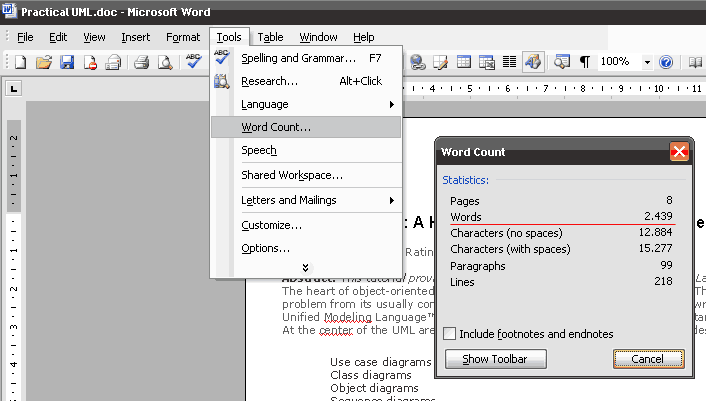Click the Open folder icon

tap(43, 62)
